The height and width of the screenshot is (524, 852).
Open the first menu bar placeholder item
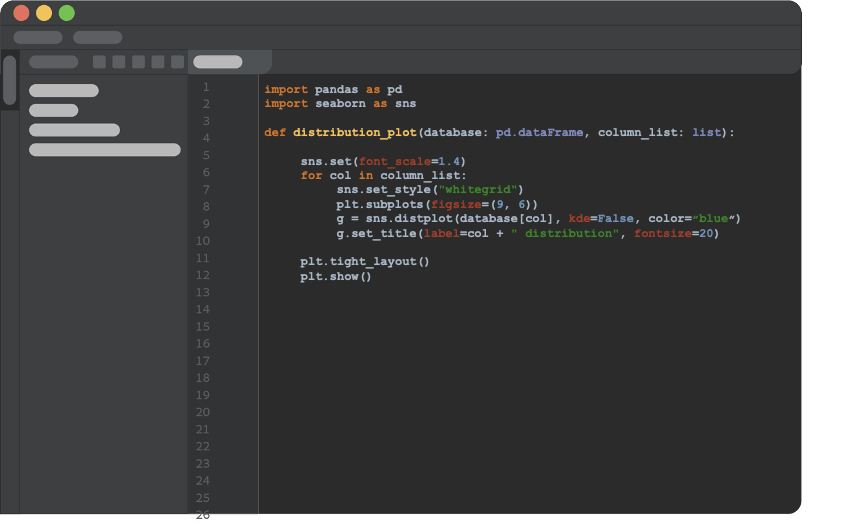(x=38, y=38)
